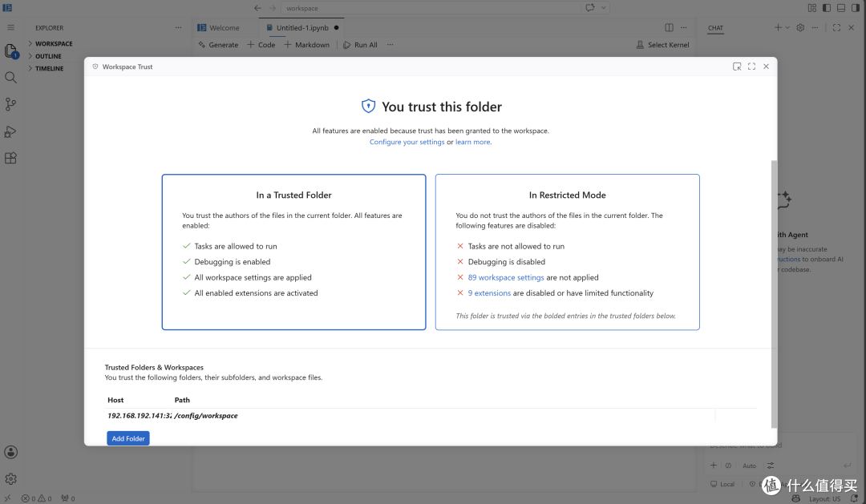
Task: Click Generate in notebook toolbar
Action: pos(218,45)
